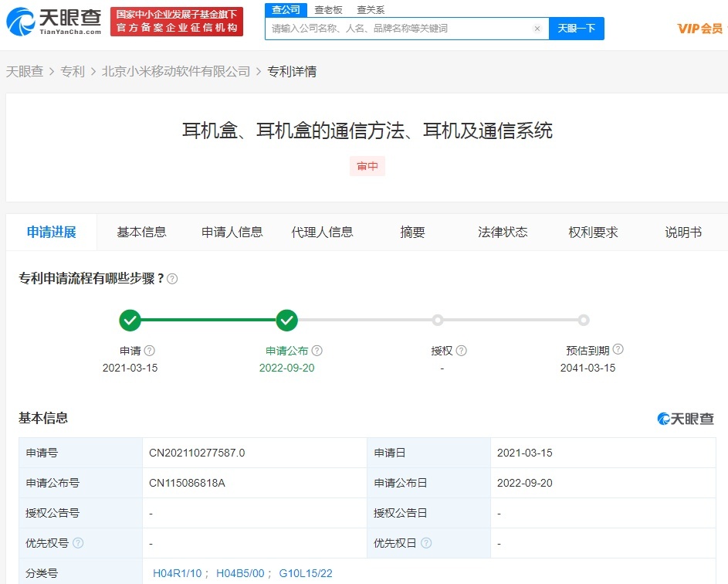
Task: Click the 分类号 label cell
Action: coord(81,572)
